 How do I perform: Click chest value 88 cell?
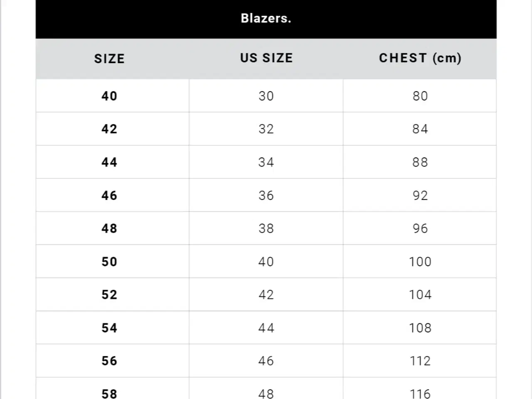pyautogui.click(x=420, y=162)
